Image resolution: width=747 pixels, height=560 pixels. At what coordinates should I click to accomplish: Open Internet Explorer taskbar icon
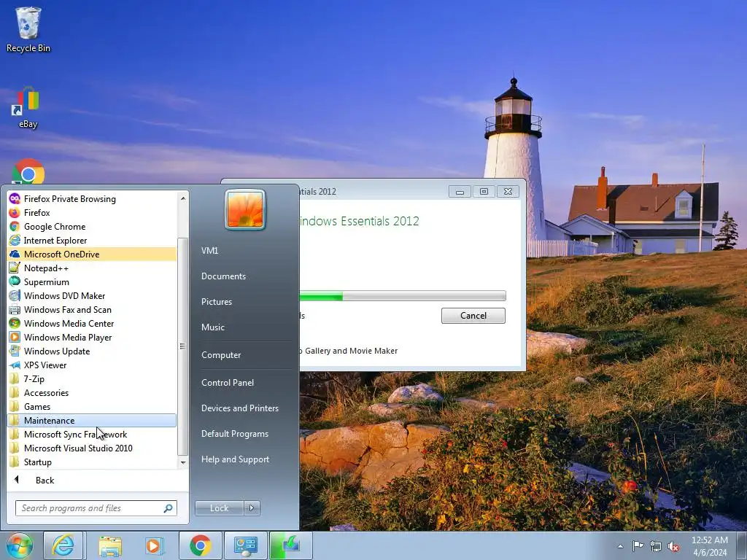click(x=64, y=545)
